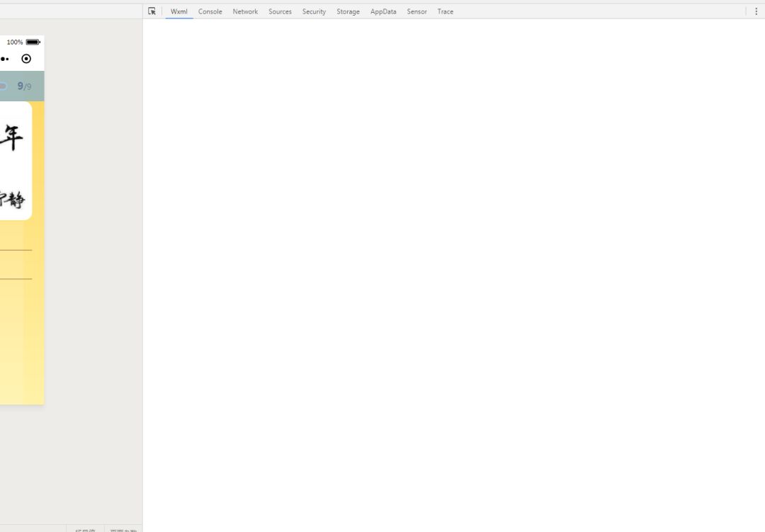Tap the mini program capsule dots menu
Image resolution: width=765 pixels, height=532 pixels.
pos(4,59)
